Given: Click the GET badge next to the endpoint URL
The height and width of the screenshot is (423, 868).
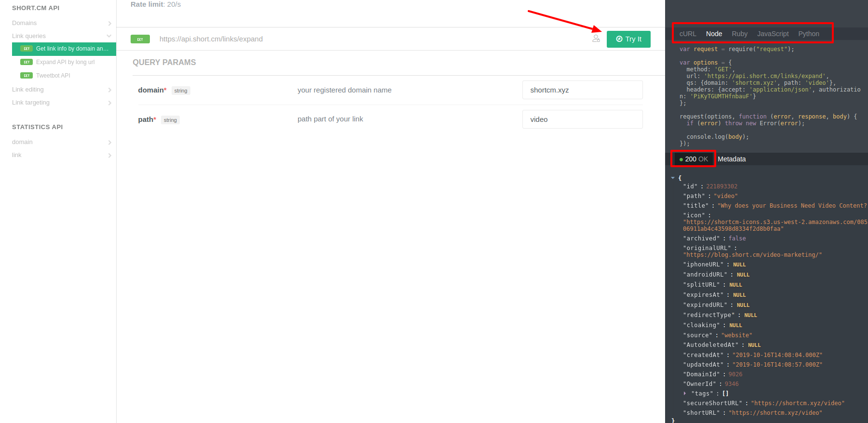Looking at the screenshot, I should pos(140,39).
